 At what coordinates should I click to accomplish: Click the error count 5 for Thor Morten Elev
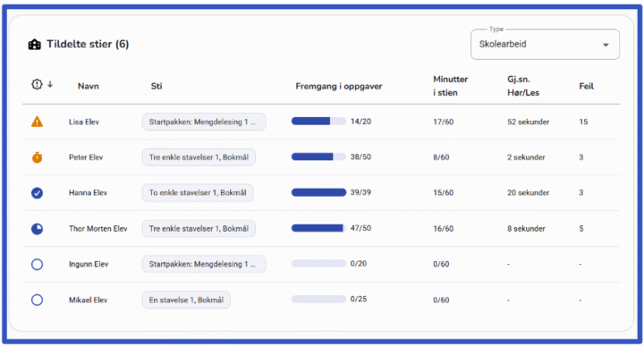click(581, 229)
